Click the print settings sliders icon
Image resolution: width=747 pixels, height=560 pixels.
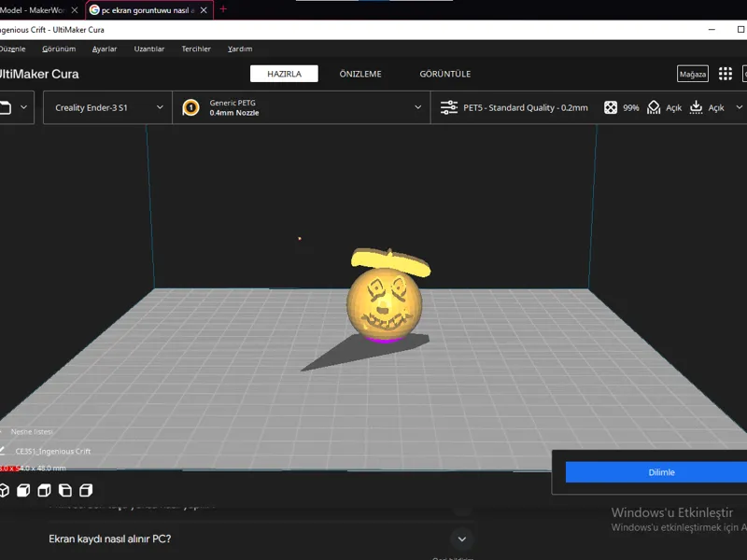[x=449, y=107]
